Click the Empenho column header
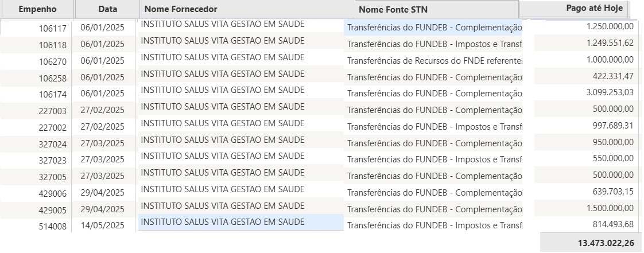644x253 pixels. [x=37, y=9]
